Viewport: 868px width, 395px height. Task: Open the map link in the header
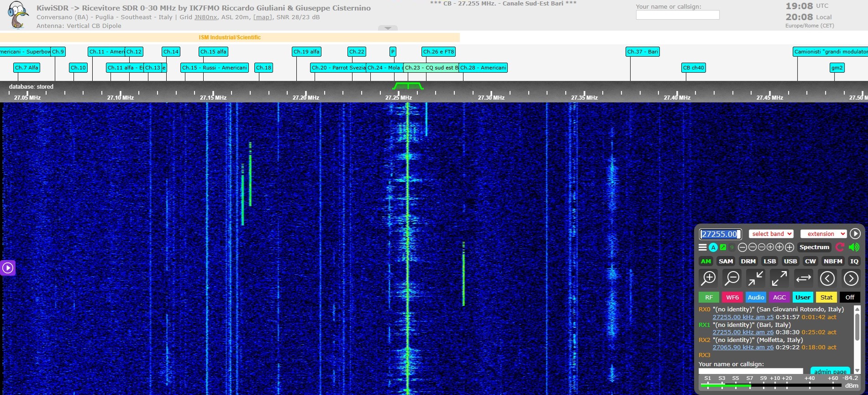[x=262, y=17]
